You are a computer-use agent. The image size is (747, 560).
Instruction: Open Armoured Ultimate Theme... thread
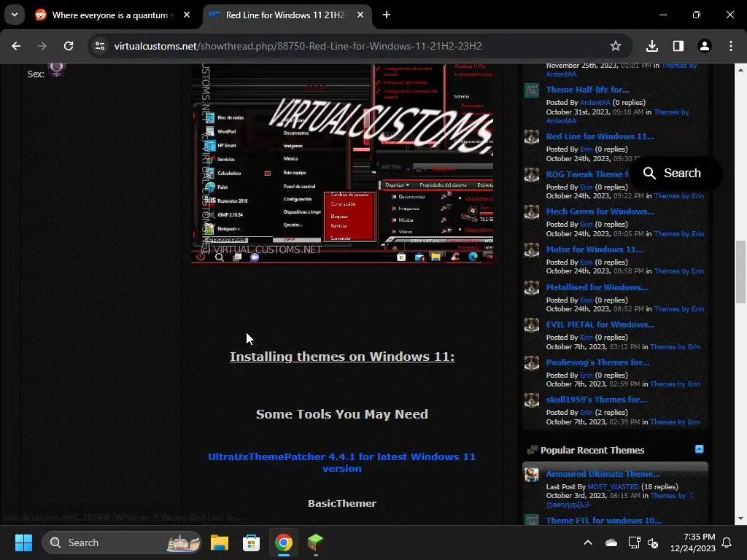[603, 474]
